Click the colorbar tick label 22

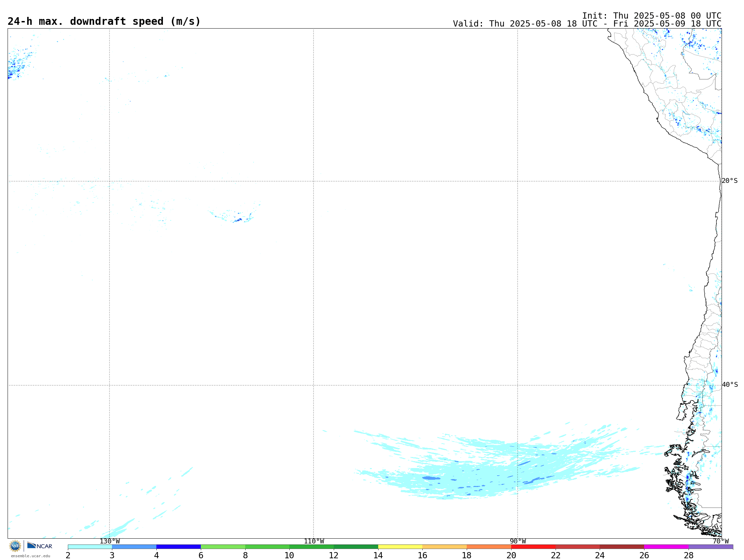tap(556, 556)
